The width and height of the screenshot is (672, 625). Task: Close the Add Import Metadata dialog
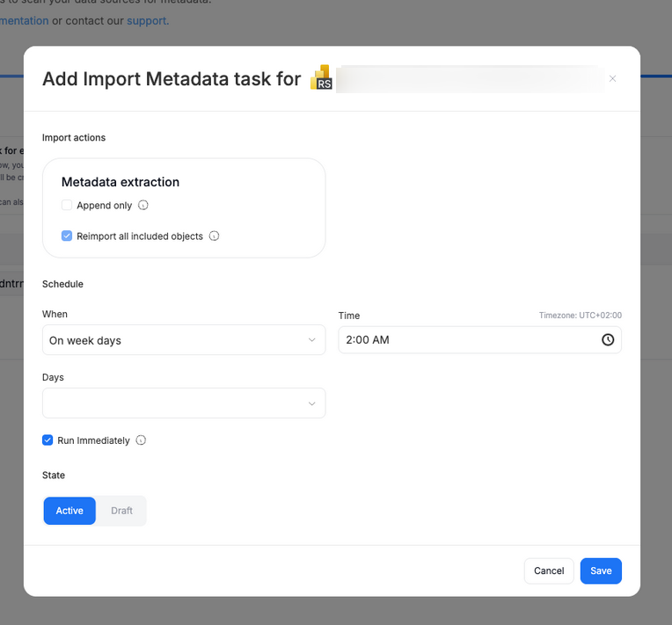click(x=612, y=78)
